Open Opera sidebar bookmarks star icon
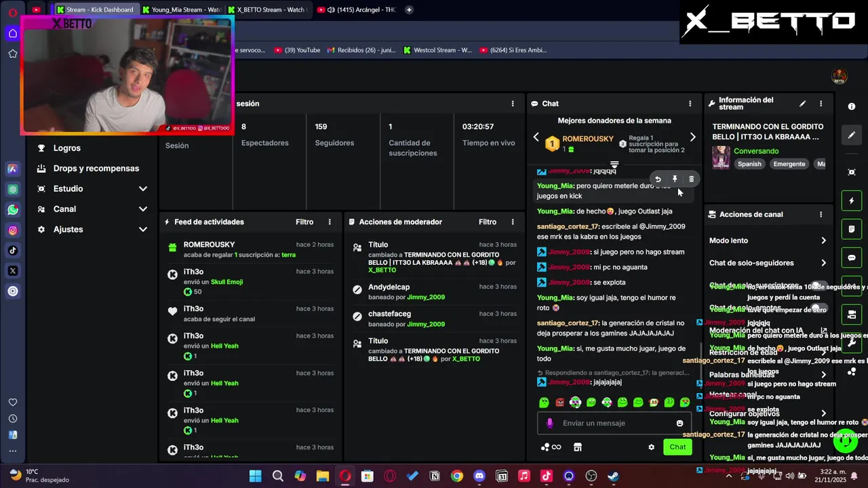 (x=13, y=54)
